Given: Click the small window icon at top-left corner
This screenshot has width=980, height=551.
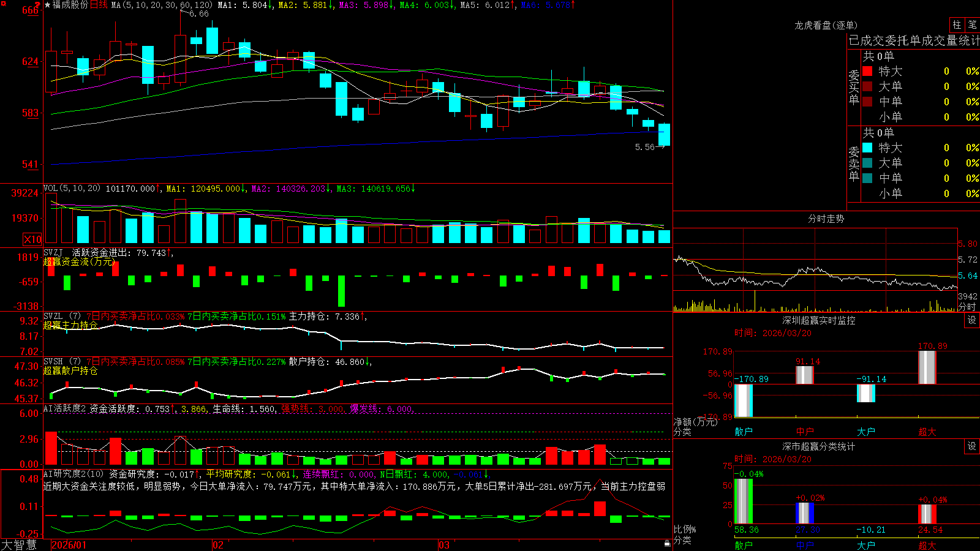Looking at the screenshot, I should (x=3, y=4).
